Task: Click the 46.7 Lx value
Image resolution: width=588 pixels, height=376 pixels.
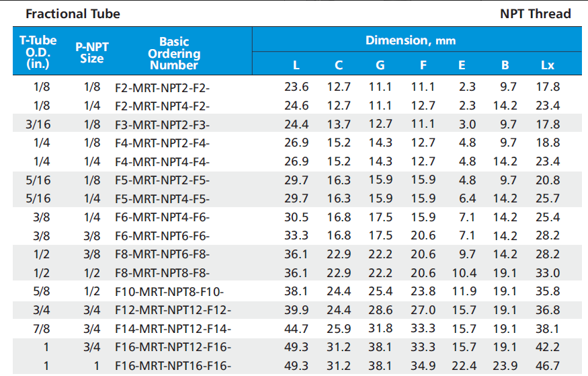Action: 548,366
